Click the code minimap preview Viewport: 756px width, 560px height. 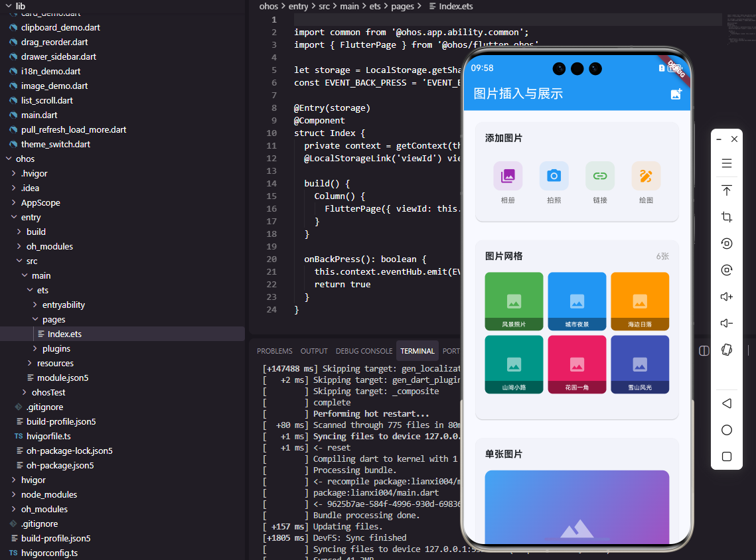[740, 29]
